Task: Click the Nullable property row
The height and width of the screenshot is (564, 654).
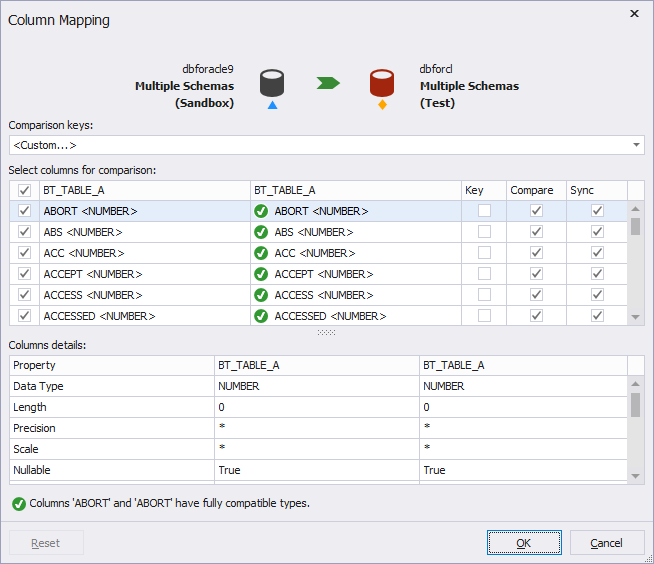Action: point(318,470)
